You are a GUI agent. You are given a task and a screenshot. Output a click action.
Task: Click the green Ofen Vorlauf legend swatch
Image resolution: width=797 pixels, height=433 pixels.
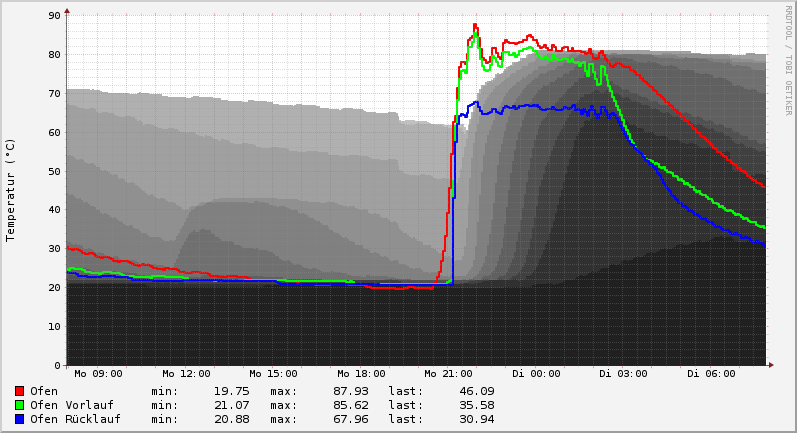19,405
